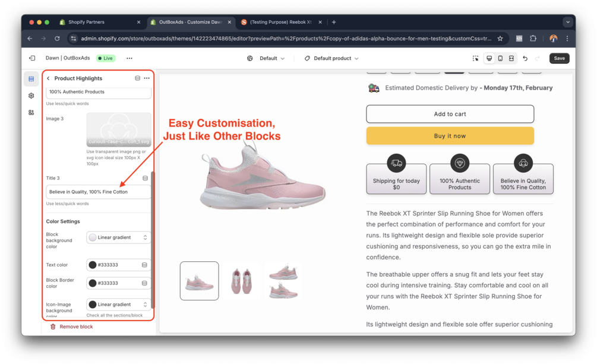Connect dynamic source for Title 3
The width and height of the screenshot is (597, 364).
[x=145, y=178]
